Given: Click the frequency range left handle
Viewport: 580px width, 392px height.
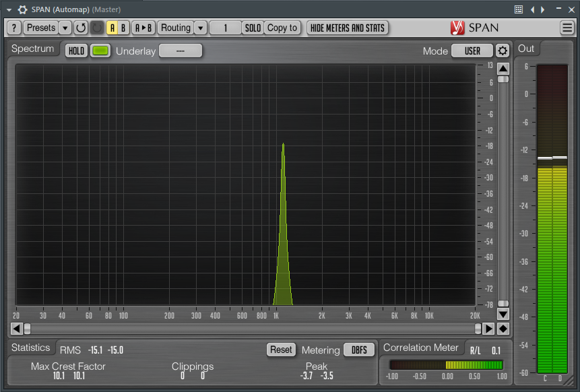Looking at the screenshot, I should pyautogui.click(x=27, y=329).
